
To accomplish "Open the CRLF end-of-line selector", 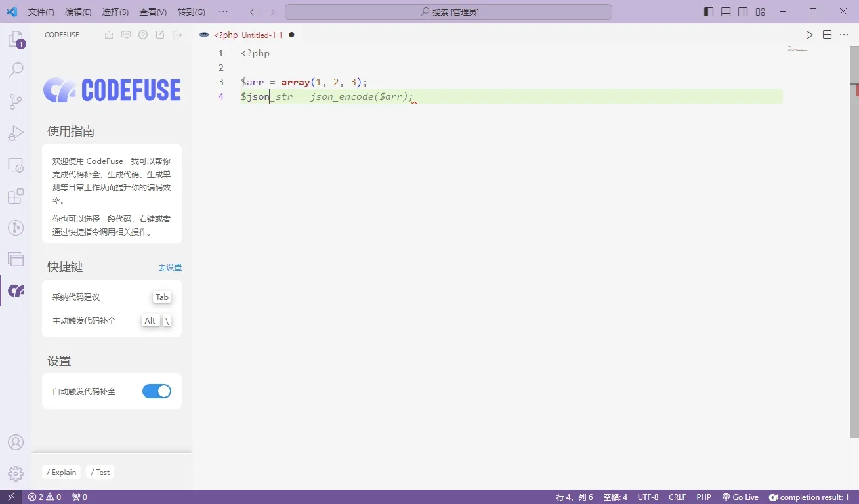I will click(x=677, y=497).
